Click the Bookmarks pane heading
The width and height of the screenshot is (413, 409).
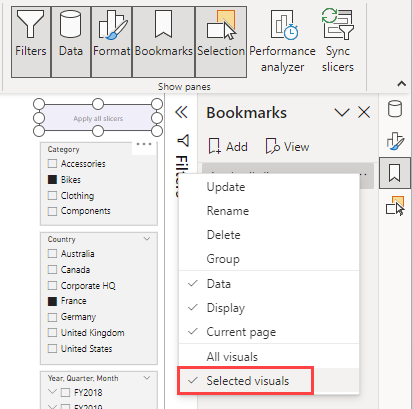[x=246, y=112]
